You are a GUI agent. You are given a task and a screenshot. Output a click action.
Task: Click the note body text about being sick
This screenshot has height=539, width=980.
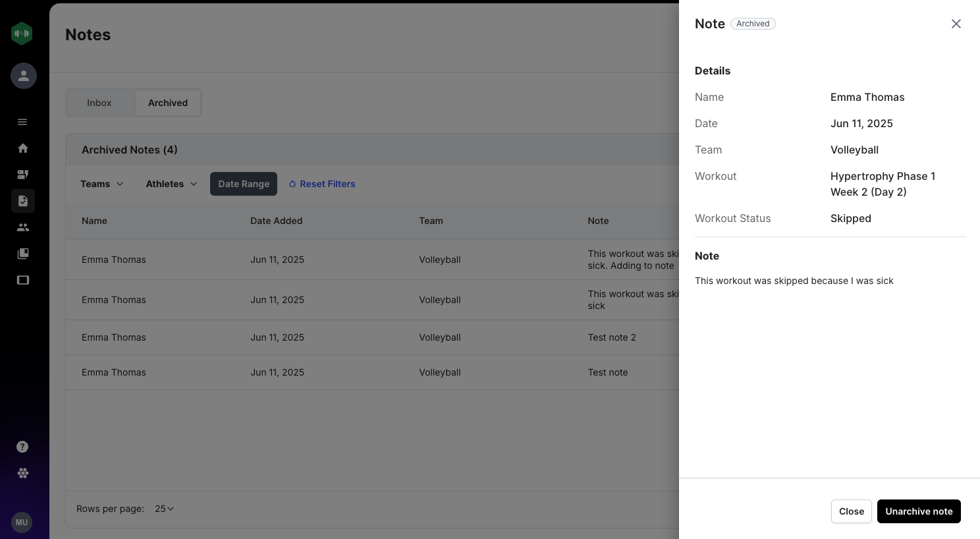pyautogui.click(x=794, y=281)
